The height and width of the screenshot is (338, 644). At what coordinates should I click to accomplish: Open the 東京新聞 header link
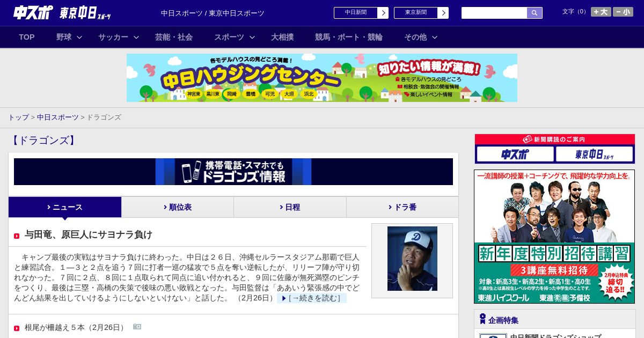(x=421, y=13)
